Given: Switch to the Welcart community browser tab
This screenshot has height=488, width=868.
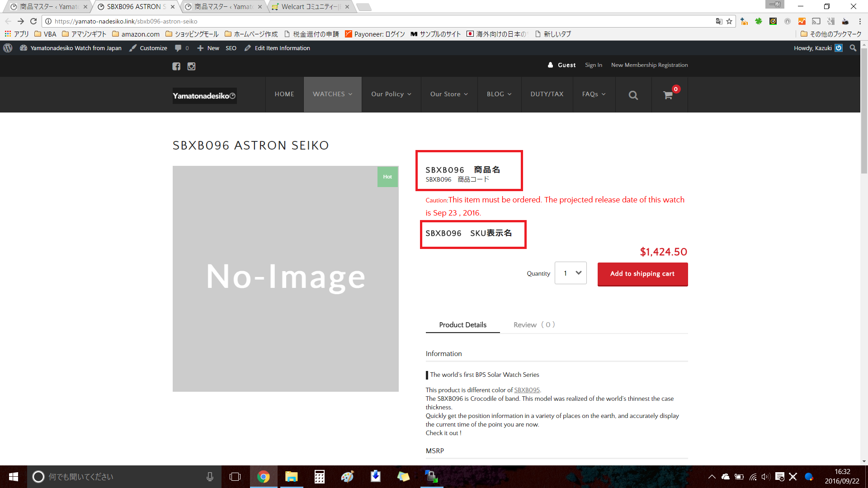Looking at the screenshot, I should (x=310, y=7).
